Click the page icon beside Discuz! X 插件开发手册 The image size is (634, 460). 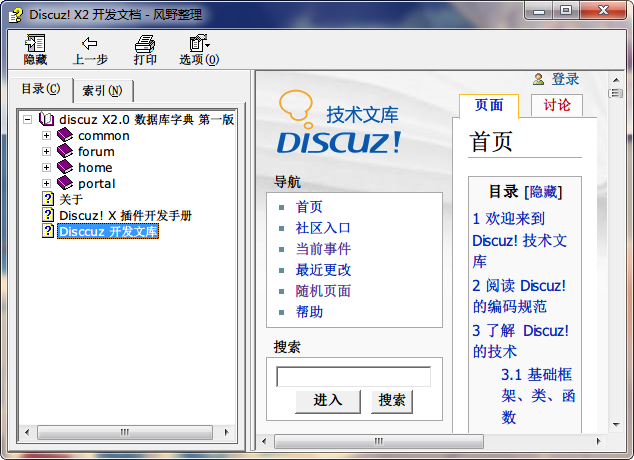click(48, 215)
